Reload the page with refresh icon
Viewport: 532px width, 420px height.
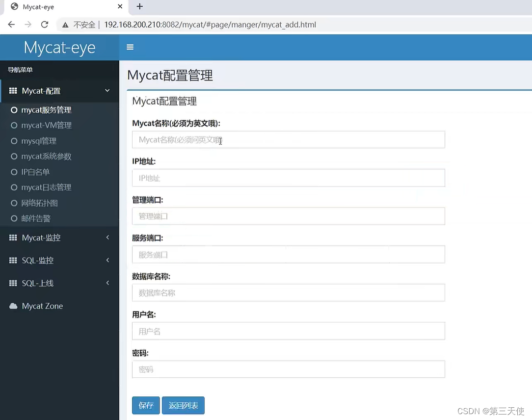point(45,25)
